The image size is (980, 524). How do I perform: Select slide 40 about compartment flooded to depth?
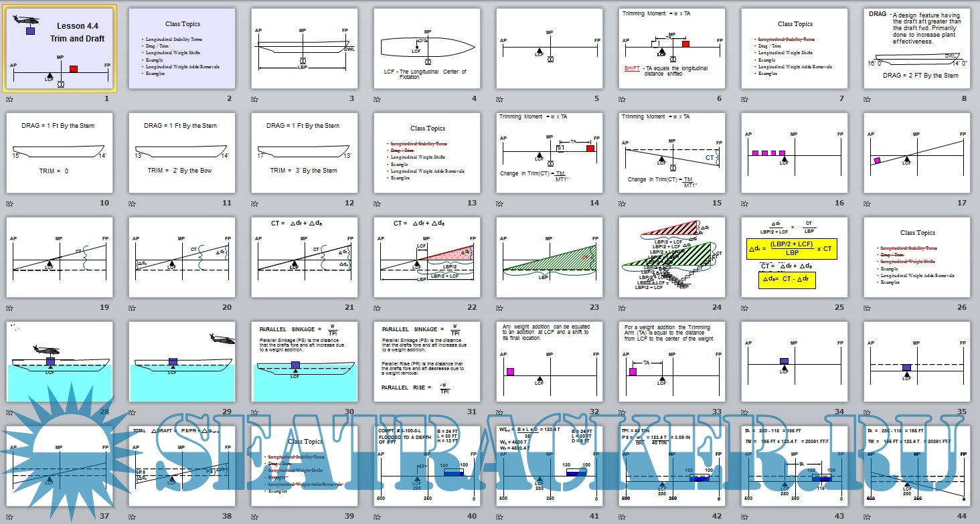click(426, 466)
